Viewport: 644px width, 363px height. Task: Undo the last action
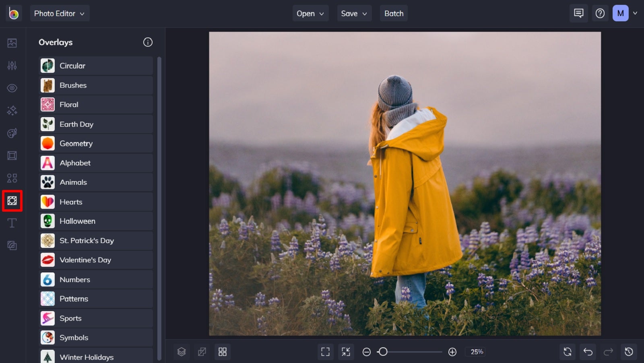pyautogui.click(x=588, y=351)
